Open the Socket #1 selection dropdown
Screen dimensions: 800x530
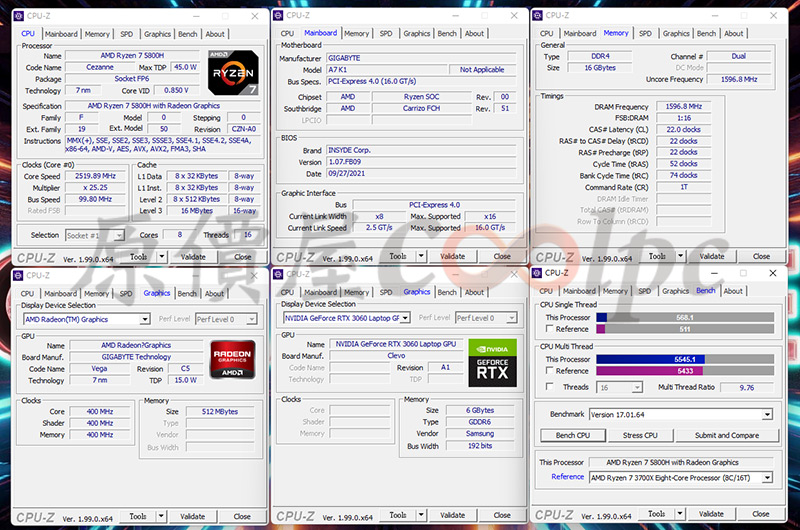tap(118, 235)
